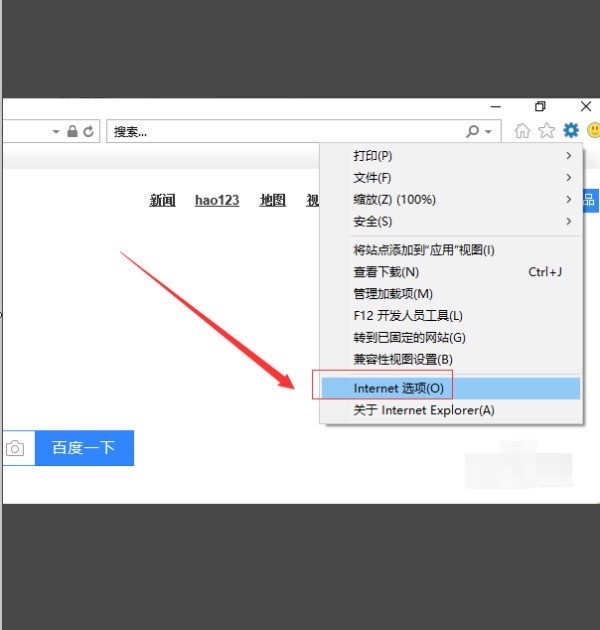
Task: Select 文件(F) menu entry
Action: [451, 178]
